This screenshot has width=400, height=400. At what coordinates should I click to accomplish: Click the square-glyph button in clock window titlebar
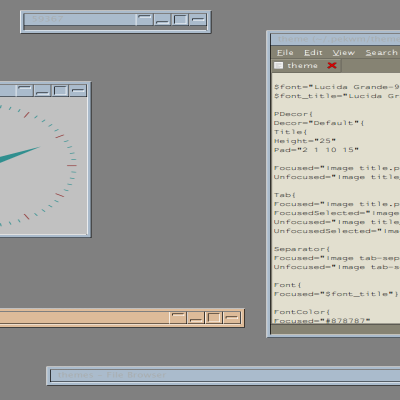pyautogui.click(x=60, y=91)
